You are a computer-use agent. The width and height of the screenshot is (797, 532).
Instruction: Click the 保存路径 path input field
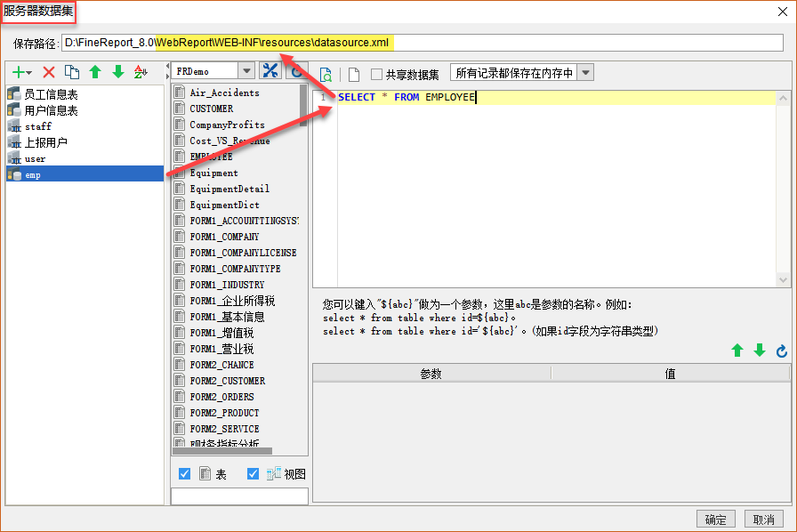[423, 43]
